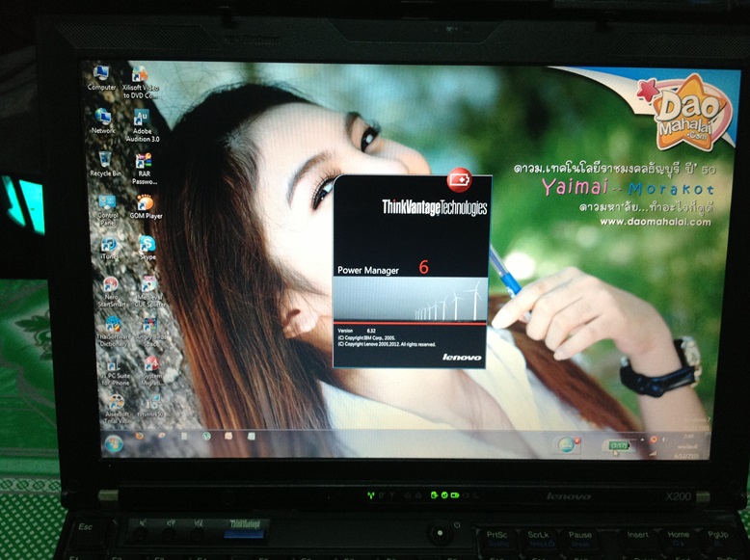This screenshot has width=750, height=560.
Task: Select the Aiseesoft Total Video shortcut
Action: 117,410
